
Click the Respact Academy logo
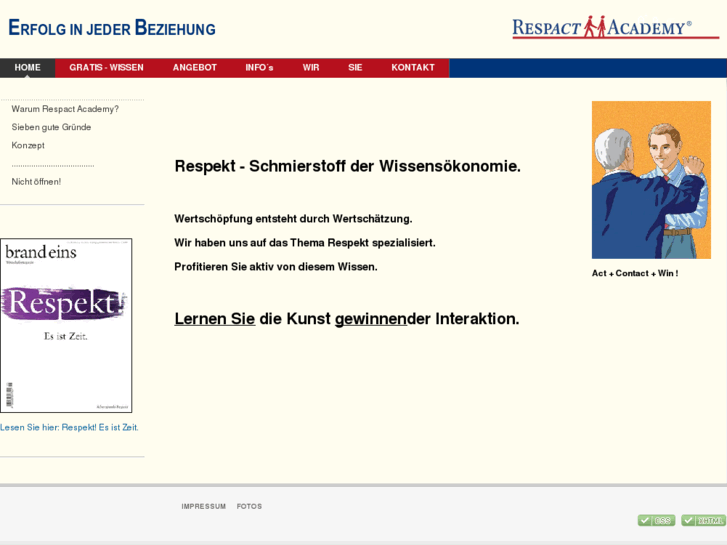615,27
